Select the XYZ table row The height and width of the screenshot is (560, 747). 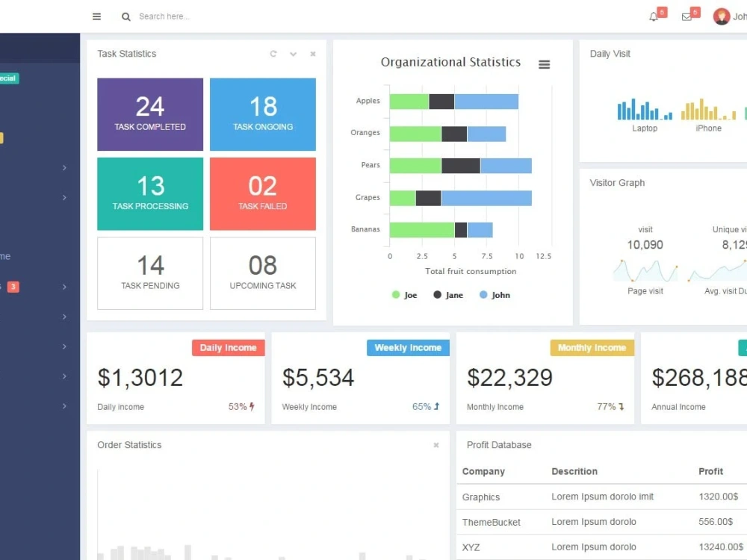(601, 547)
